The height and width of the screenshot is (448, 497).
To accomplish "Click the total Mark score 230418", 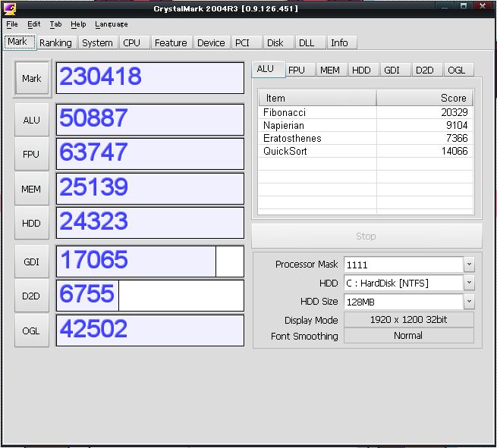I will point(150,78).
